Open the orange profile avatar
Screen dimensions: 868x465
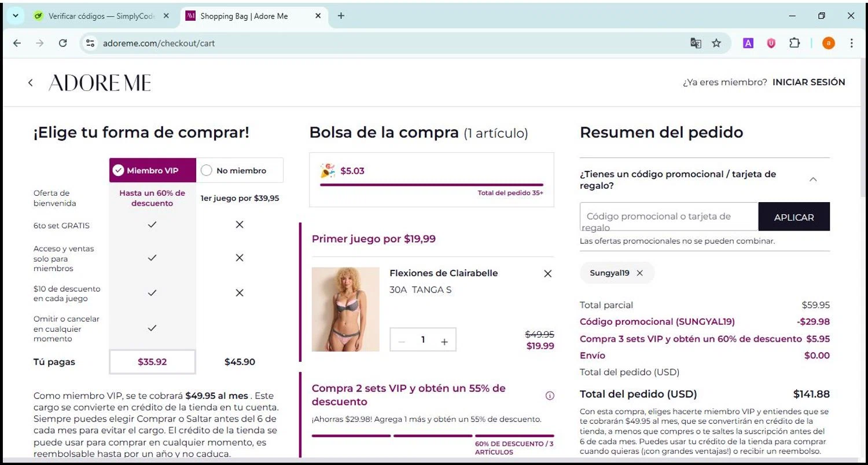tap(829, 43)
